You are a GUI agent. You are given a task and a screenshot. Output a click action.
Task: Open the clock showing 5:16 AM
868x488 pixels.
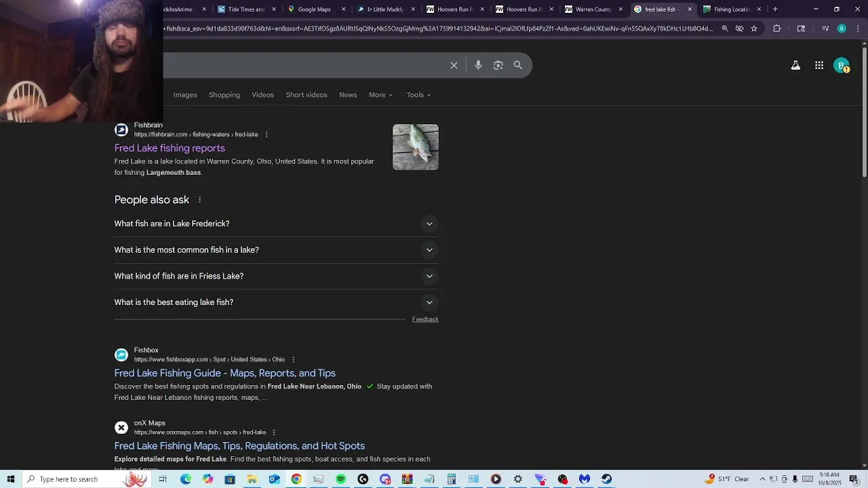click(830, 479)
